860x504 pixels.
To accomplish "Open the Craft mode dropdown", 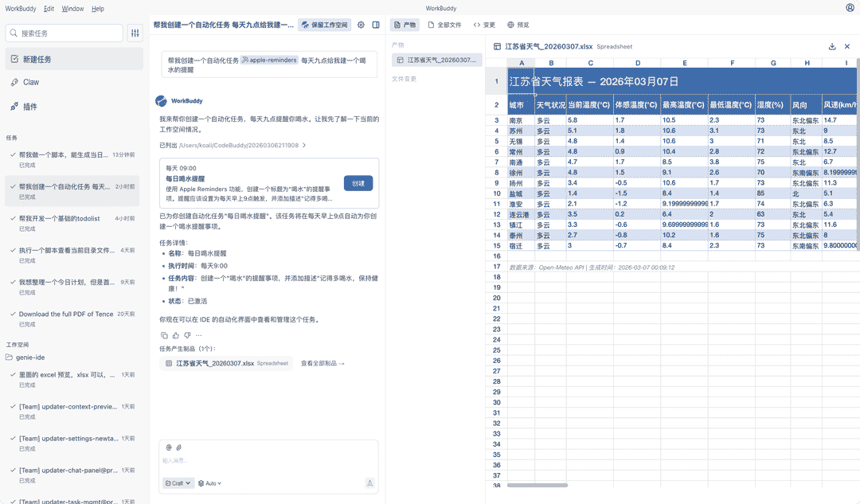I will click(x=177, y=483).
